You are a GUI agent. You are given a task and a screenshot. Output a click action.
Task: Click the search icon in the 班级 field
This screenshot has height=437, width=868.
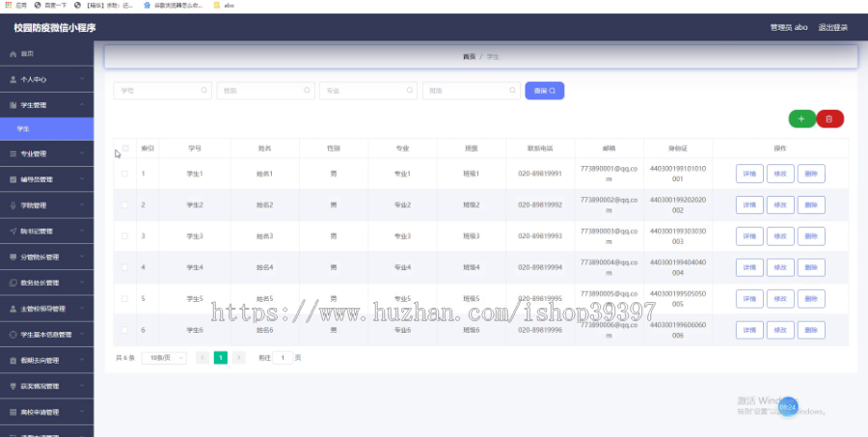tap(513, 91)
